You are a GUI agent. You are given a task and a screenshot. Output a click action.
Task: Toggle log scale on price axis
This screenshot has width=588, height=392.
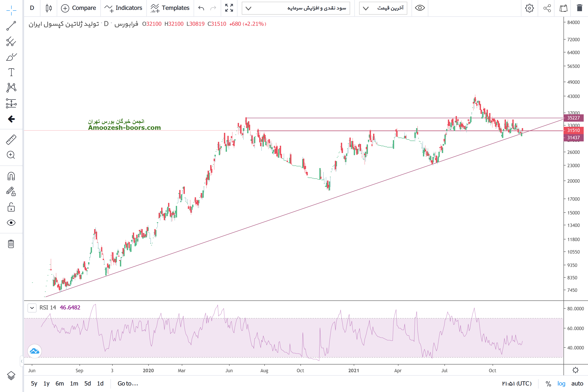pos(561,383)
